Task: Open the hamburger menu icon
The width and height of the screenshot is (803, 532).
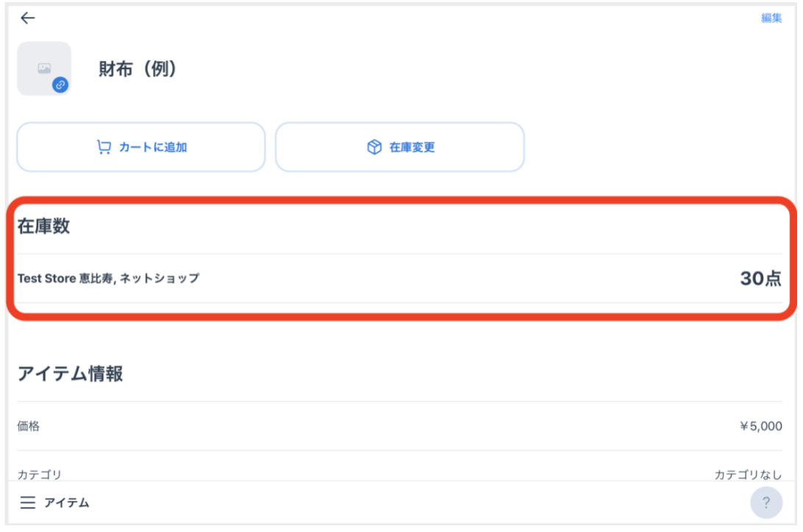Action: point(28,503)
